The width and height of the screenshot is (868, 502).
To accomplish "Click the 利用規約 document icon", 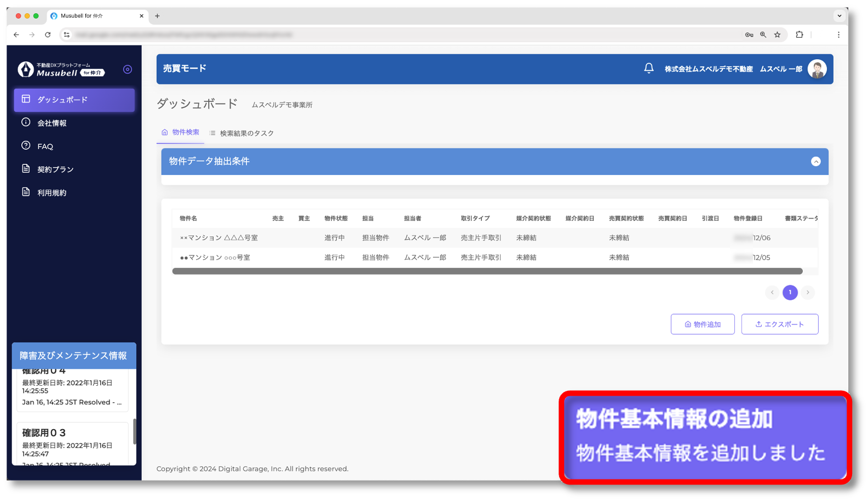I will coord(26,192).
